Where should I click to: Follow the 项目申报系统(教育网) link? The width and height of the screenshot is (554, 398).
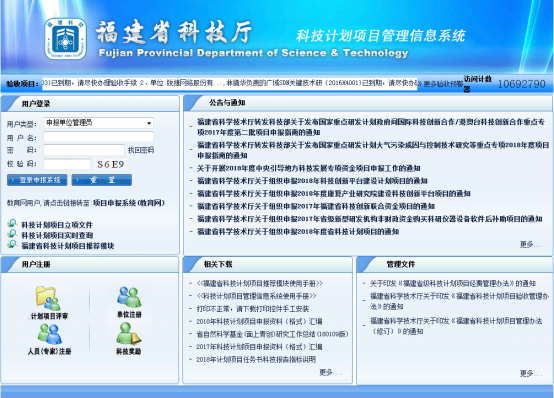(x=129, y=203)
